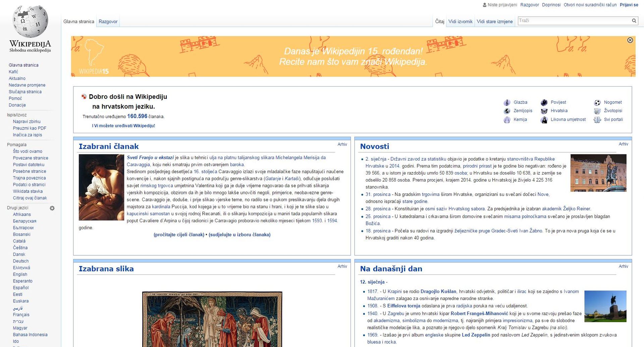Close the Wikipedia 15 birthday banner

(x=630, y=40)
